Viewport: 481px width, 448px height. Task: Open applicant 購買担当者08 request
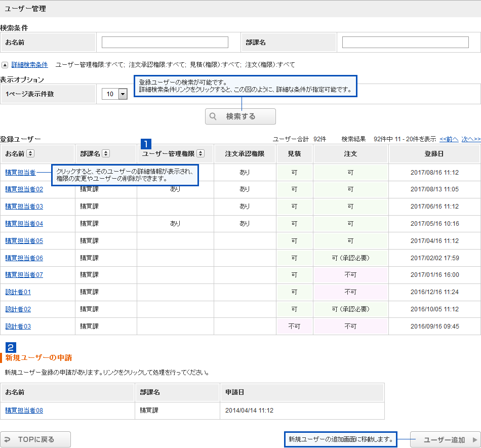[x=24, y=411]
